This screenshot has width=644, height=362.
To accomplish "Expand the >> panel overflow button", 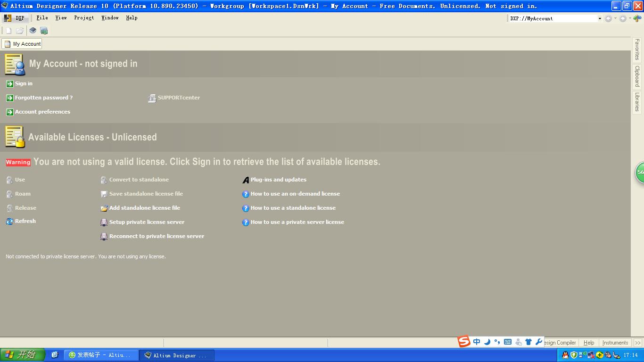I will pyautogui.click(x=638, y=343).
